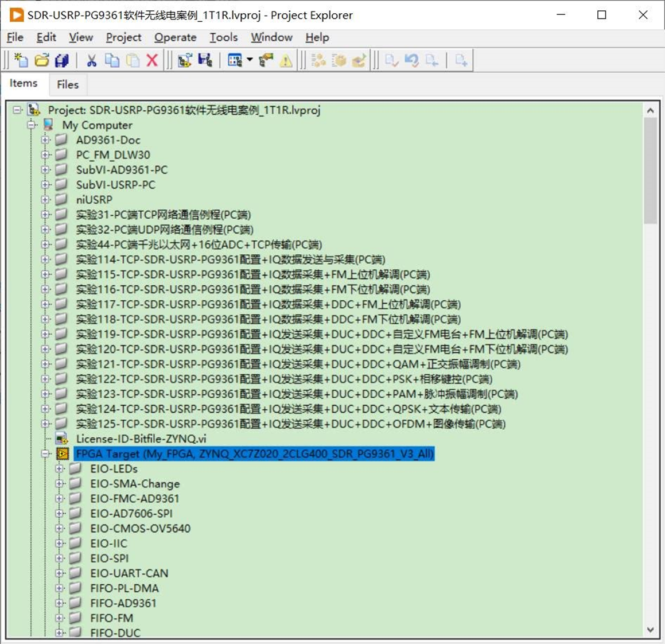The width and height of the screenshot is (665, 644).
Task: Click the FPGA Target chip icon
Action: click(x=63, y=454)
